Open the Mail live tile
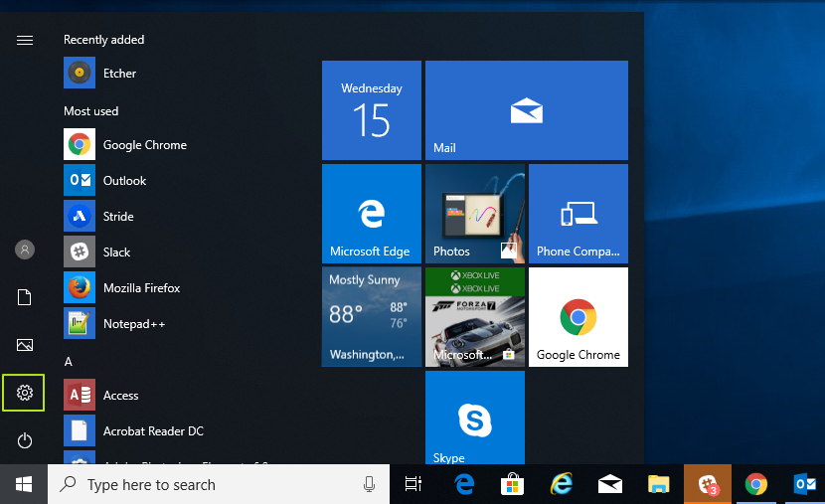The width and height of the screenshot is (825, 504). (x=526, y=110)
